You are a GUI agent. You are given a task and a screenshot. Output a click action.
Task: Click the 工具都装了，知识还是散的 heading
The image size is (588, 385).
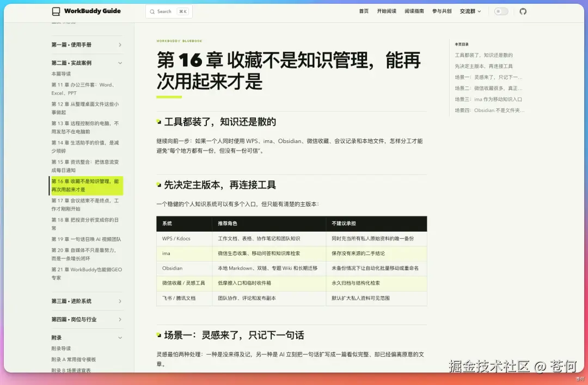point(220,122)
